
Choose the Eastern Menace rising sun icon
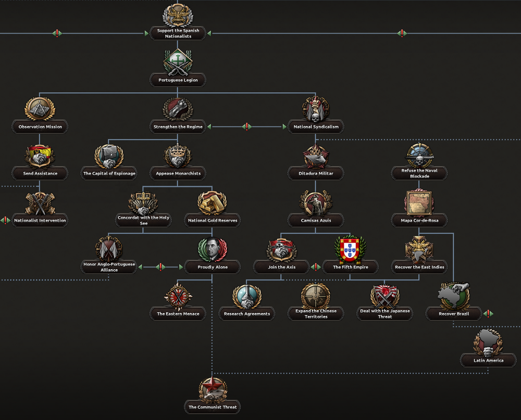point(178,296)
